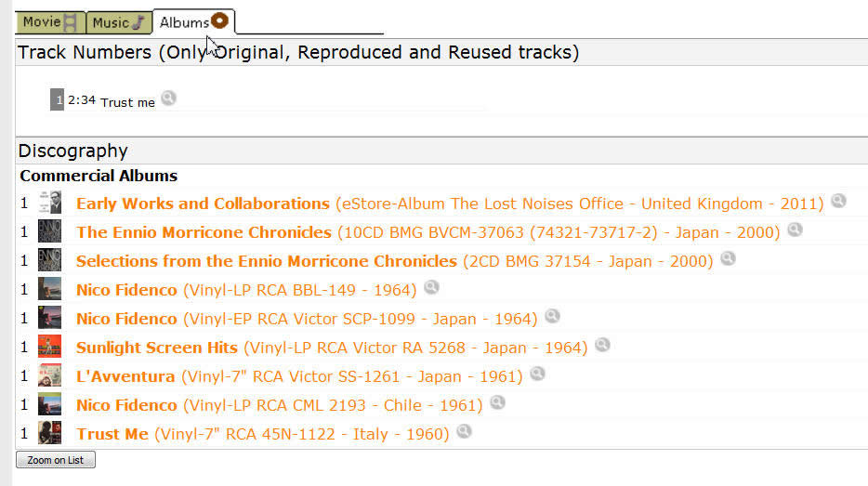Open Early Works and Collaborations album link
Image resolution: width=868 pixels, height=486 pixels.
(203, 204)
